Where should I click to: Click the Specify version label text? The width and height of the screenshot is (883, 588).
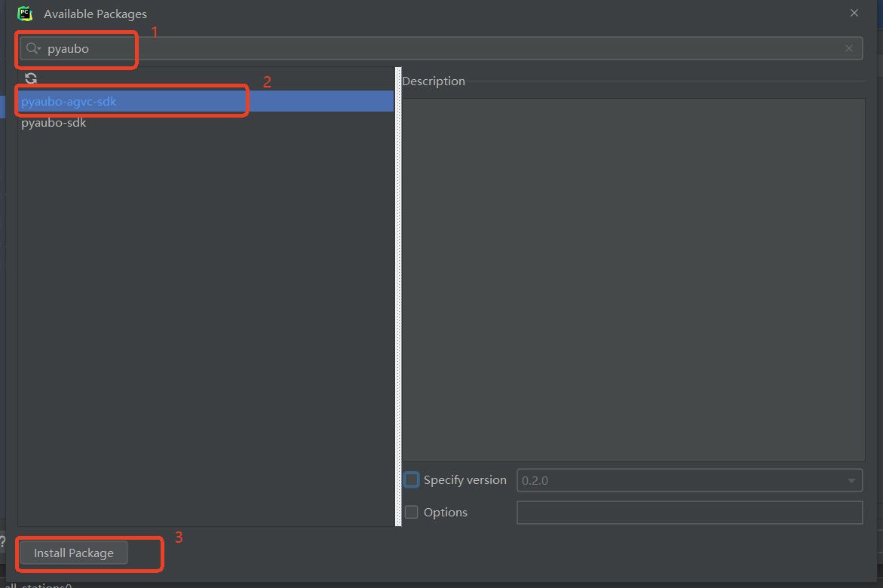(x=464, y=479)
